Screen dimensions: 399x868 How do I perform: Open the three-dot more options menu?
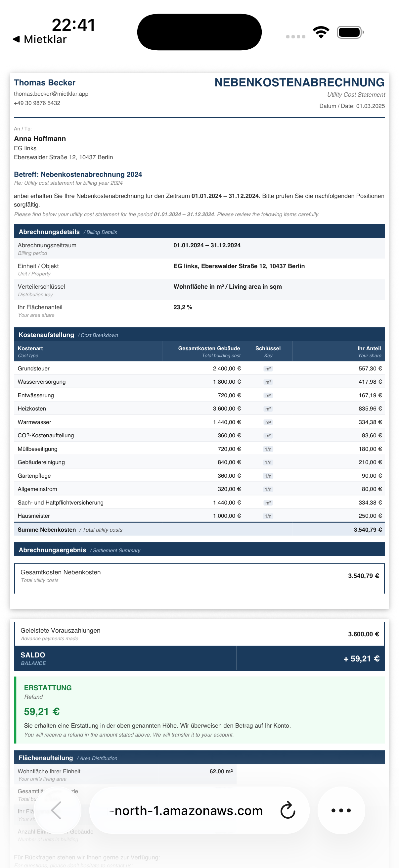tap(341, 810)
